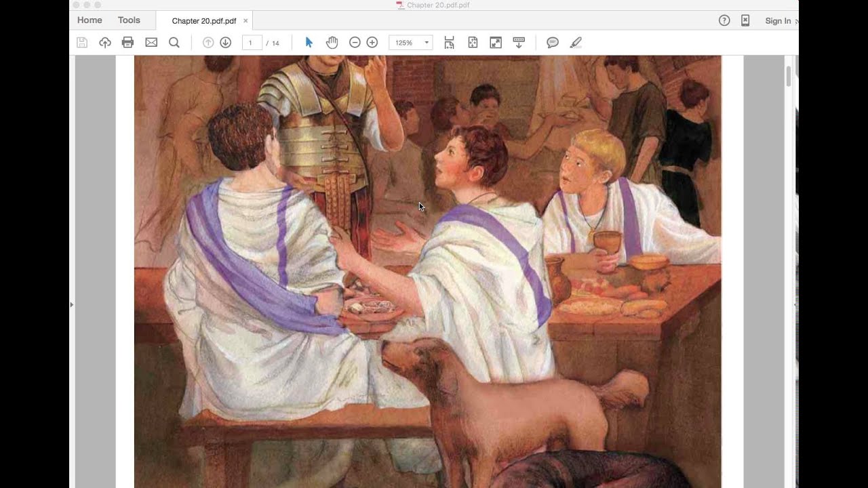
Task: Send file by email icon
Action: tap(151, 43)
